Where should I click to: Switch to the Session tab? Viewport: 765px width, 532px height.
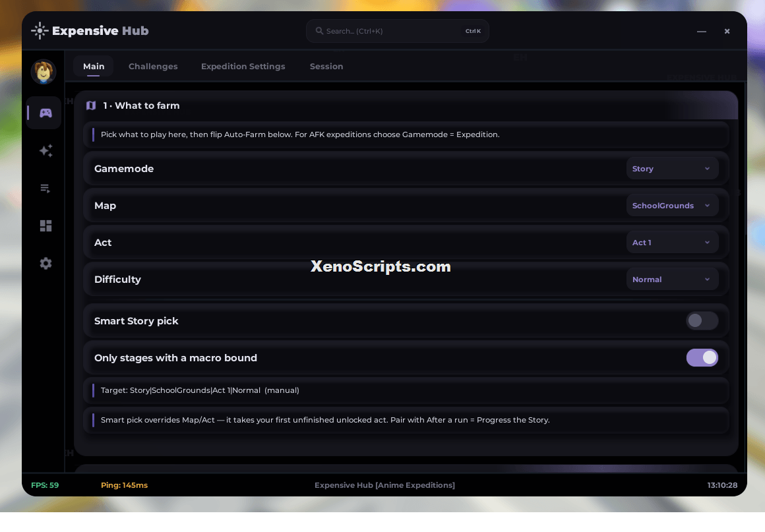(x=326, y=67)
